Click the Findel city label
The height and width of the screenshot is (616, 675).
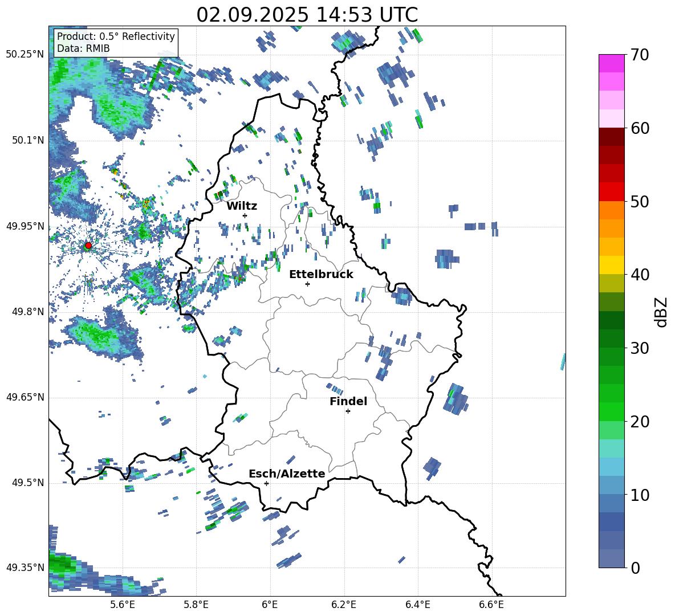(x=348, y=401)
